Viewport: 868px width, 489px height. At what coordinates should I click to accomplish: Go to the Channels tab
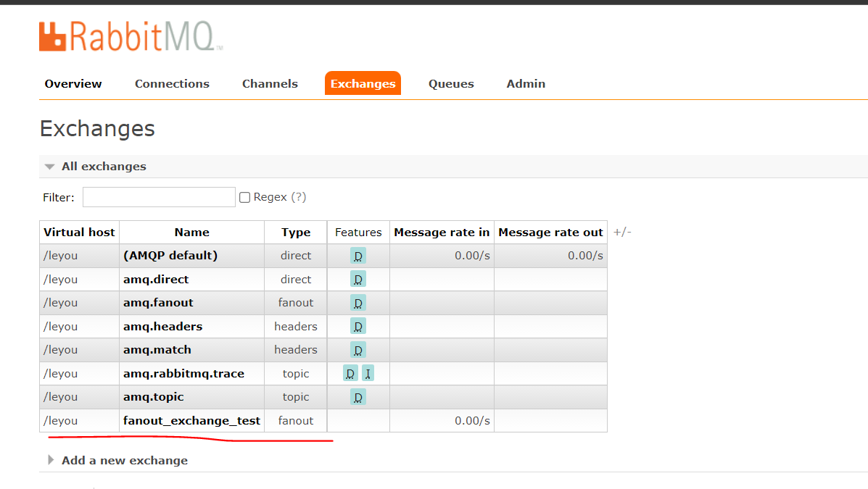click(270, 83)
